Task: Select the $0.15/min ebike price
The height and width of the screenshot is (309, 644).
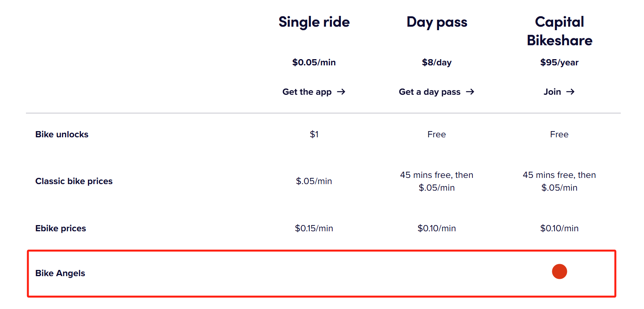Action: [x=314, y=228]
